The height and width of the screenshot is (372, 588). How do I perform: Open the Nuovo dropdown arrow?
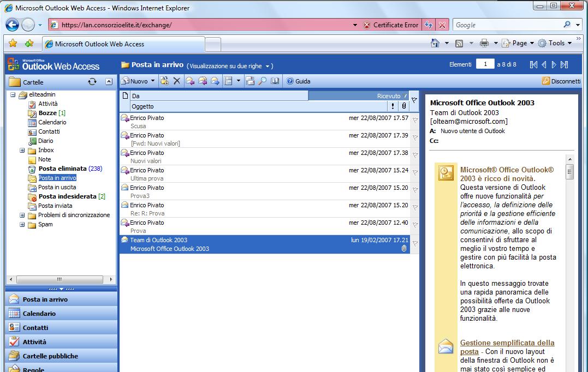(153, 81)
